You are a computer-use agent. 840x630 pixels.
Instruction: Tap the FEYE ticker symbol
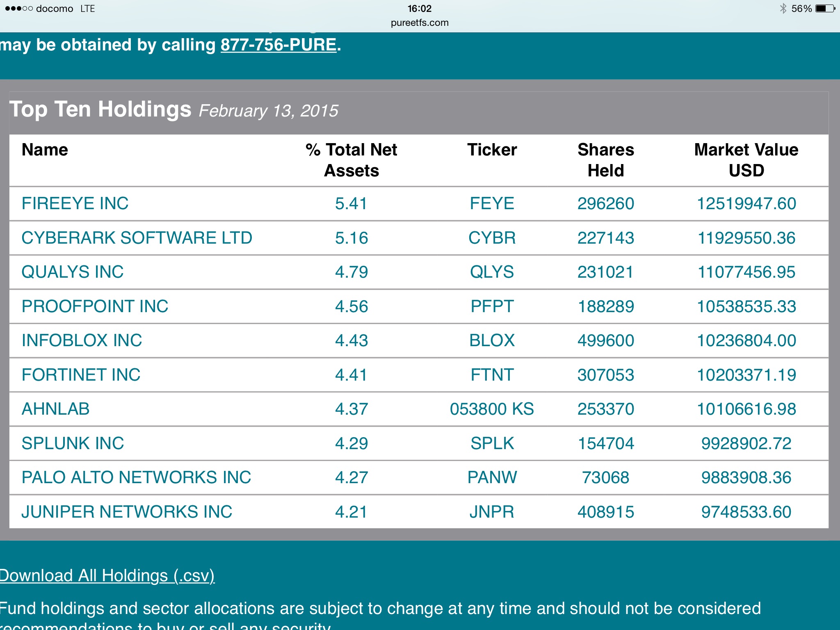pyautogui.click(x=492, y=203)
